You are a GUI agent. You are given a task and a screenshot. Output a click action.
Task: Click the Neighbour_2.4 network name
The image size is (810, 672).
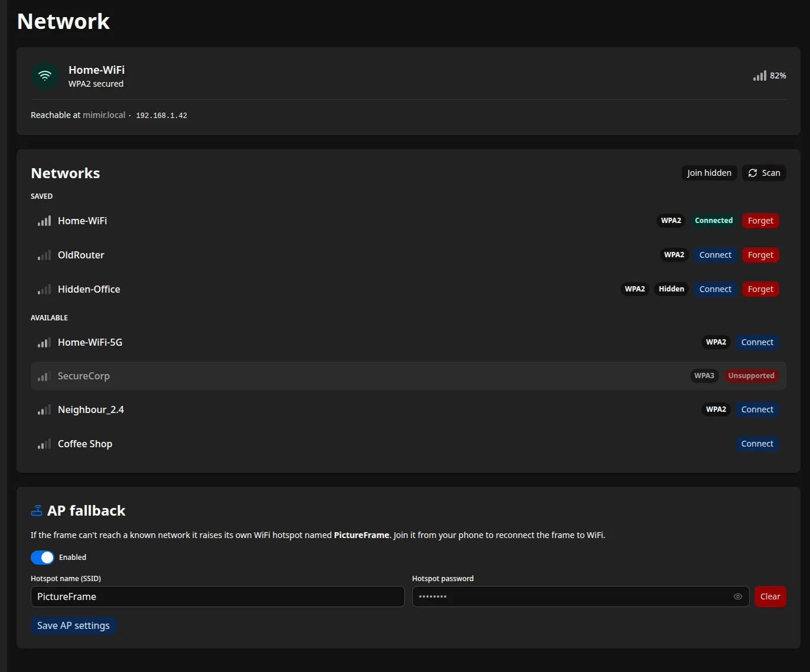(91, 409)
